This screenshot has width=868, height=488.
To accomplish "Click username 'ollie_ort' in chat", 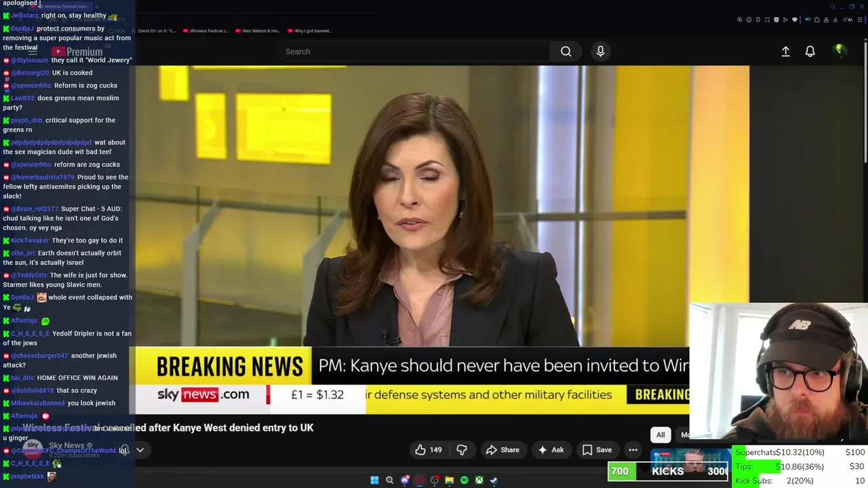I will point(23,253).
